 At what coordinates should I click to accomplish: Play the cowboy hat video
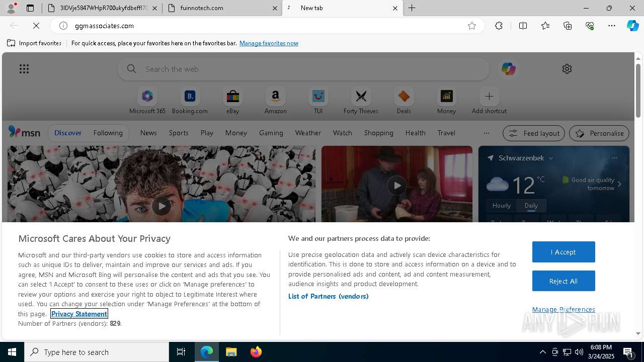(397, 186)
